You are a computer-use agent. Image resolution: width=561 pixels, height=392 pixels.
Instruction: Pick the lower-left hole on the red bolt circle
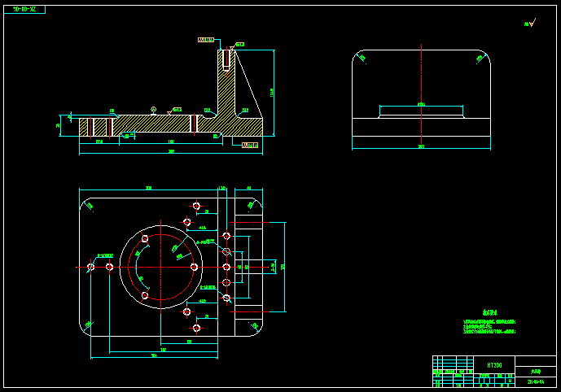pos(145,295)
